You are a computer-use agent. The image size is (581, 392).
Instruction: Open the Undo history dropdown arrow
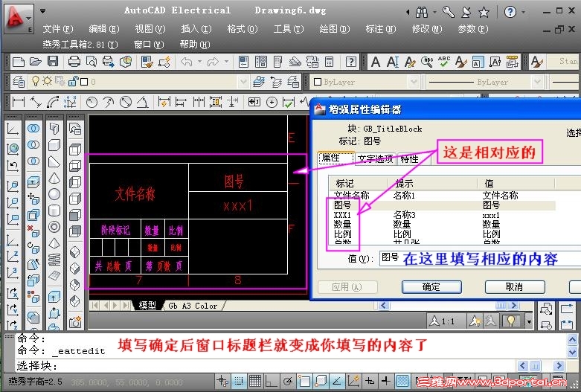199,62
